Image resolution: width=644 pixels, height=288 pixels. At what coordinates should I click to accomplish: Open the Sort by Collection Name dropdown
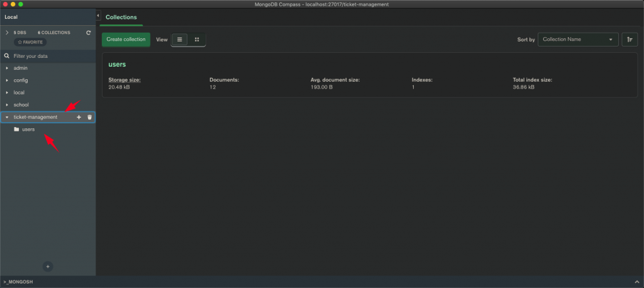[578, 40]
